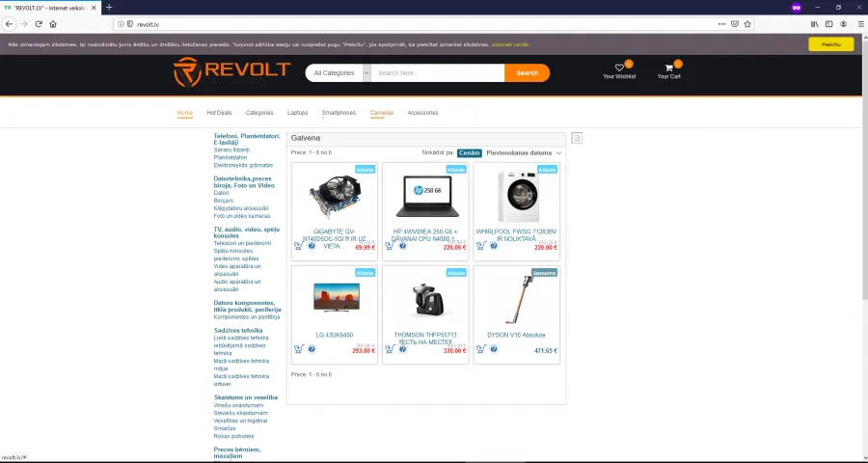
Task: Add GIGABYTE graphics card to cart
Action: [x=298, y=245]
